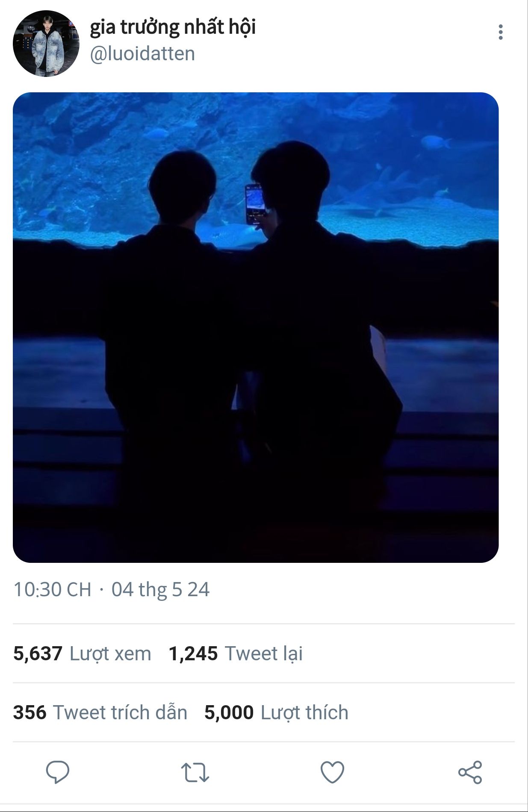The height and width of the screenshot is (812, 528).
Task: Click the 04 thg 5 24 date
Action: [x=161, y=590]
